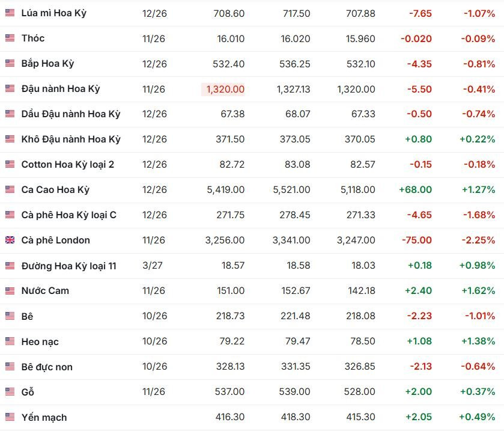The width and height of the screenshot is (504, 431).
Task: Open the Nước Cam commodity link
Action: (x=45, y=291)
